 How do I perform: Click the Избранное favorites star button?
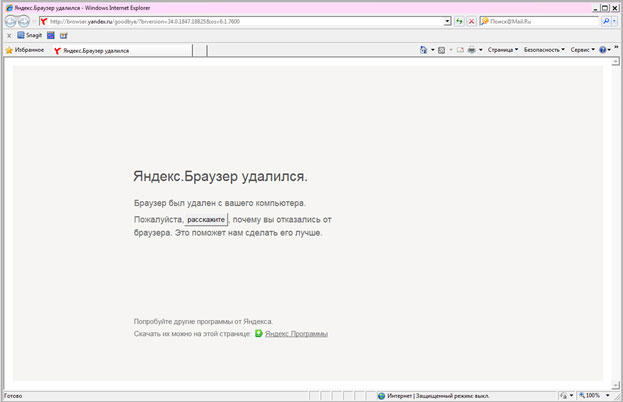point(25,49)
